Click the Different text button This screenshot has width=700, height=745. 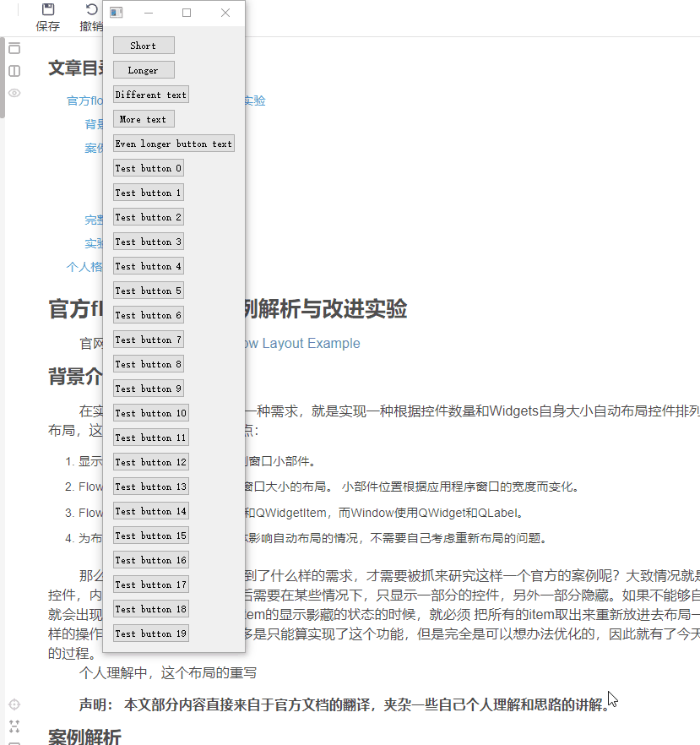tap(150, 94)
